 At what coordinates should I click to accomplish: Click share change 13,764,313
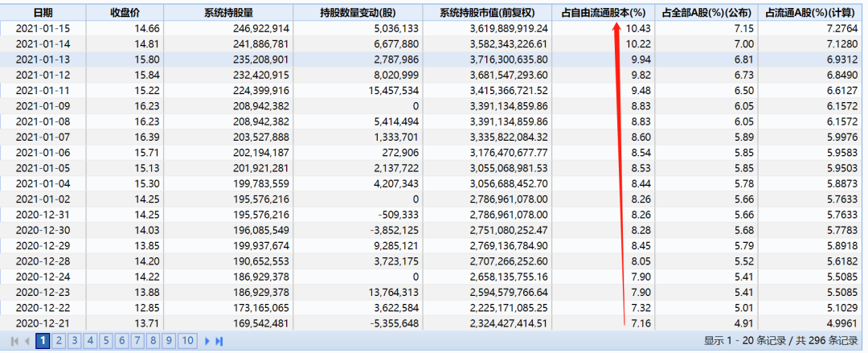click(x=393, y=292)
